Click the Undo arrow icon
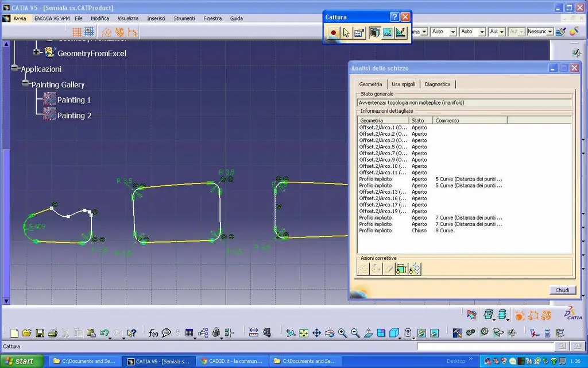 (104, 333)
